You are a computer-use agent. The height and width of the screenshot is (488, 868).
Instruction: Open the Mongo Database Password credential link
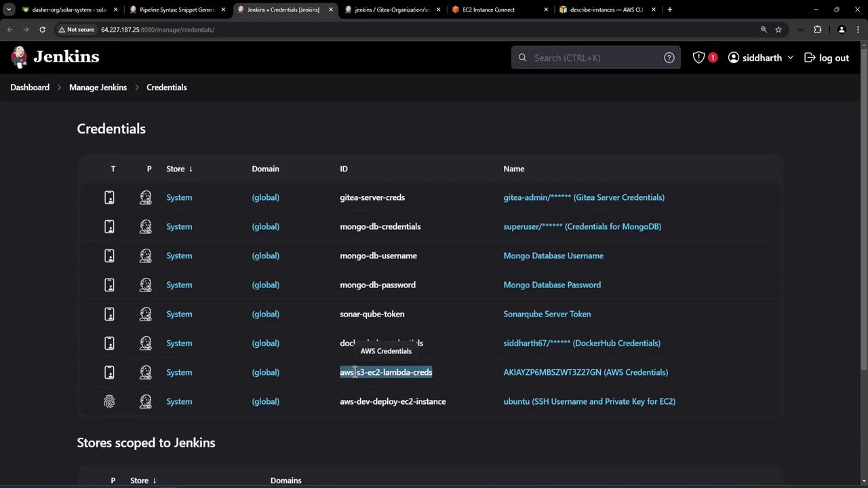click(551, 285)
